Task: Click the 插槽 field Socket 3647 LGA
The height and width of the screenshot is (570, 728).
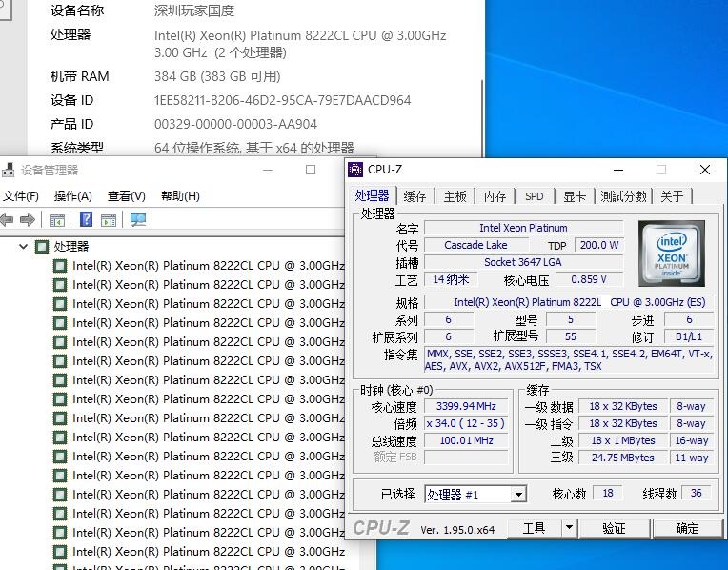Action: (x=523, y=262)
